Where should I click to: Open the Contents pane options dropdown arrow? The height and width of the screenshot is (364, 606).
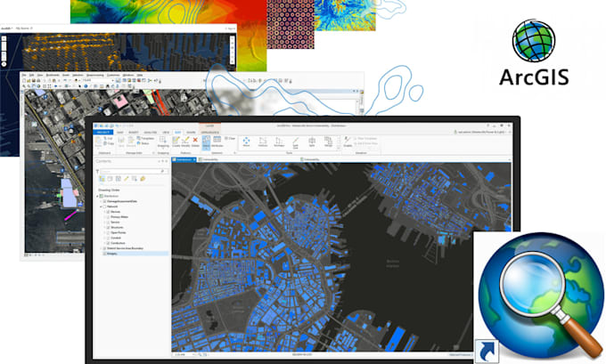coord(159,161)
